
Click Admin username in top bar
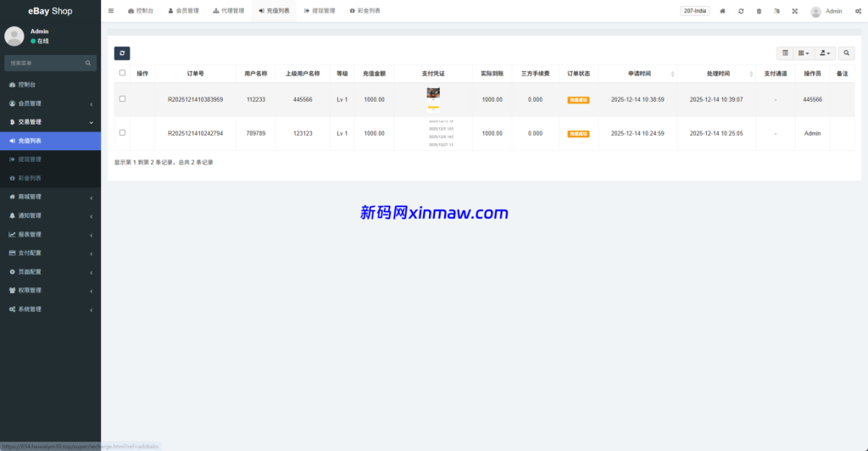[834, 12]
